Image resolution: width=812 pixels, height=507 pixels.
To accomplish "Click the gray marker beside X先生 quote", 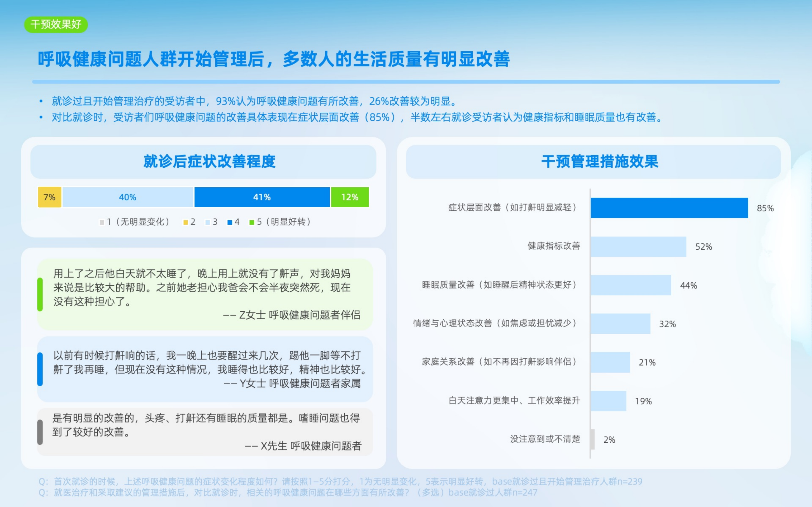I will pos(40,432).
